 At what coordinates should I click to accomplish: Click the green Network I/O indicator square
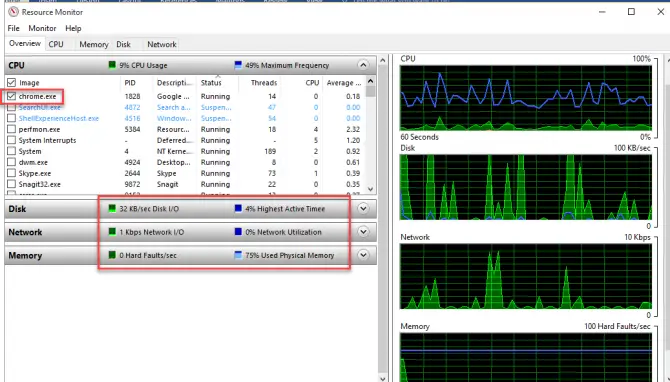[x=112, y=232]
